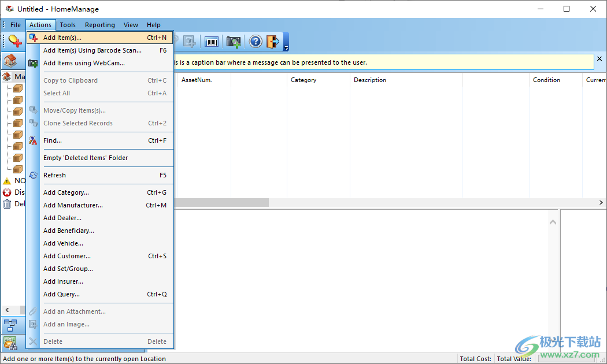Sort by AssetNum. column header

203,80
